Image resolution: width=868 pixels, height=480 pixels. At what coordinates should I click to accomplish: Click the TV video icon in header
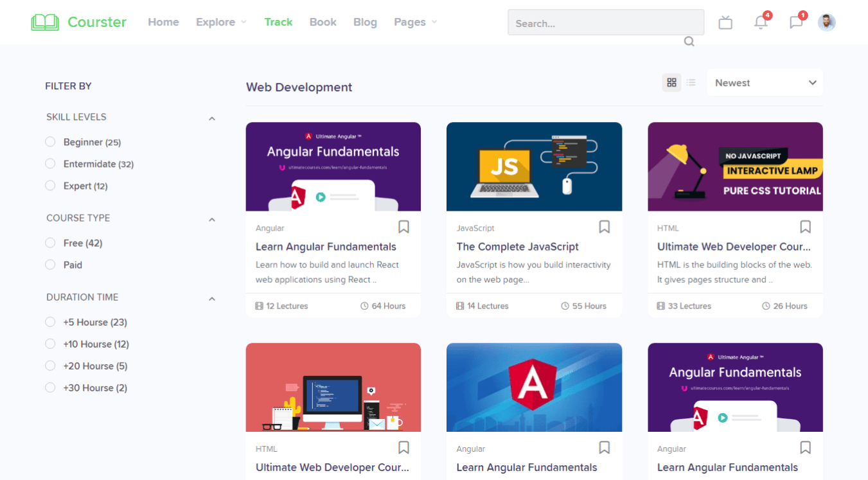click(x=725, y=22)
